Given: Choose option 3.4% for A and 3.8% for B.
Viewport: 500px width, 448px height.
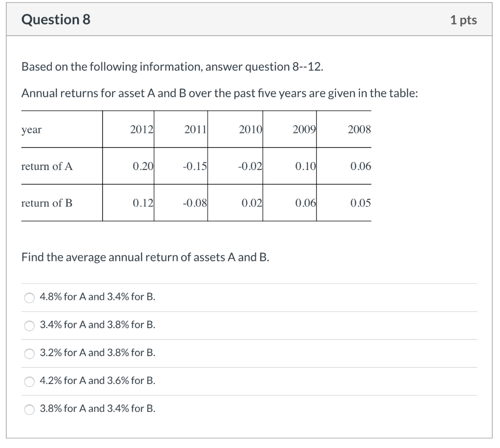Looking at the screenshot, I should pyautogui.click(x=29, y=325).
